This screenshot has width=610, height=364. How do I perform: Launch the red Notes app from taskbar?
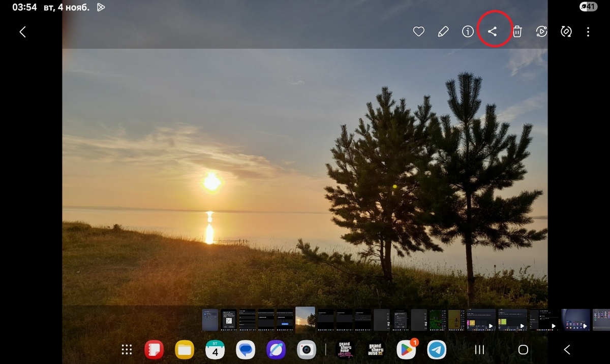154,349
